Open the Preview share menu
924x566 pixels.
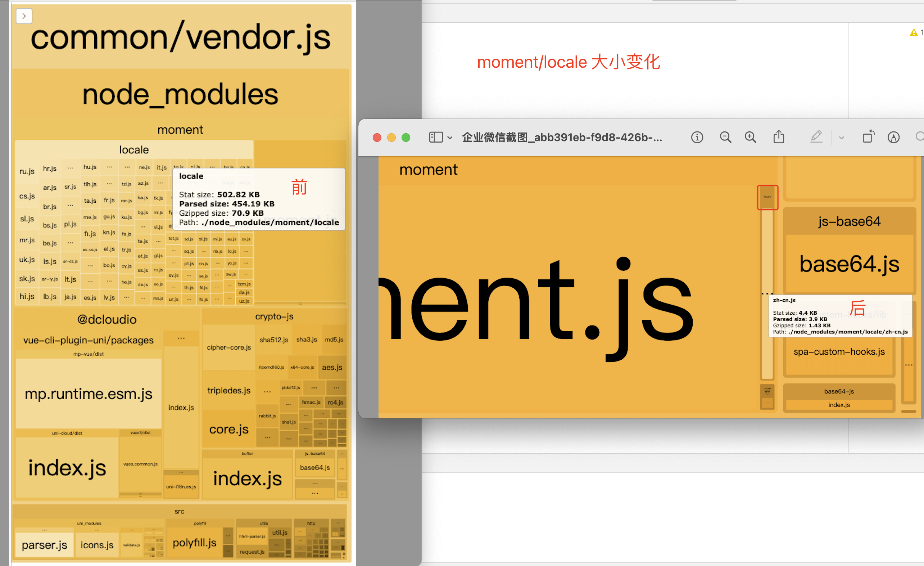[x=779, y=137]
